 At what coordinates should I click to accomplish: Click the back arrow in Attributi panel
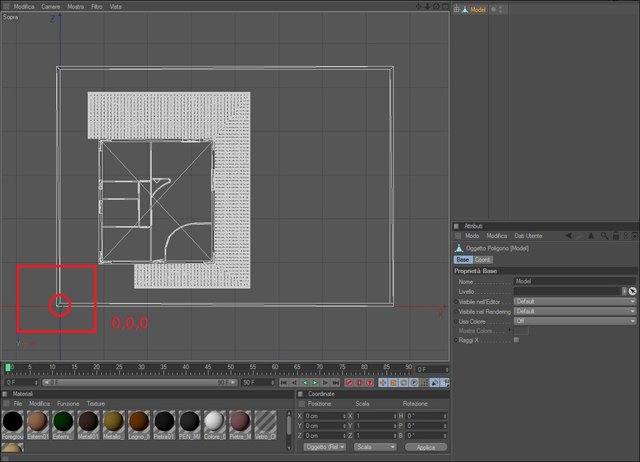click(568, 236)
